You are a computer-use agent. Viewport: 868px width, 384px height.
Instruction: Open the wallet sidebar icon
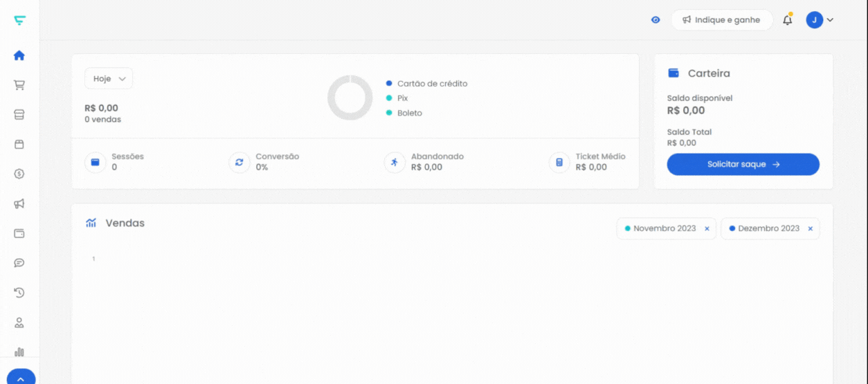click(x=19, y=233)
